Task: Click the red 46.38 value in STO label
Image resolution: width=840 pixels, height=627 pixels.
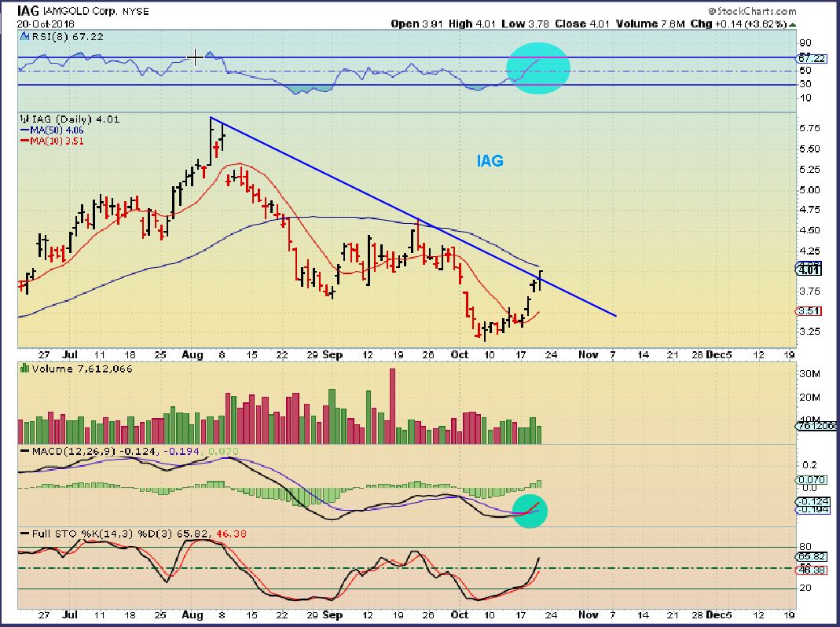Action: click(x=230, y=533)
